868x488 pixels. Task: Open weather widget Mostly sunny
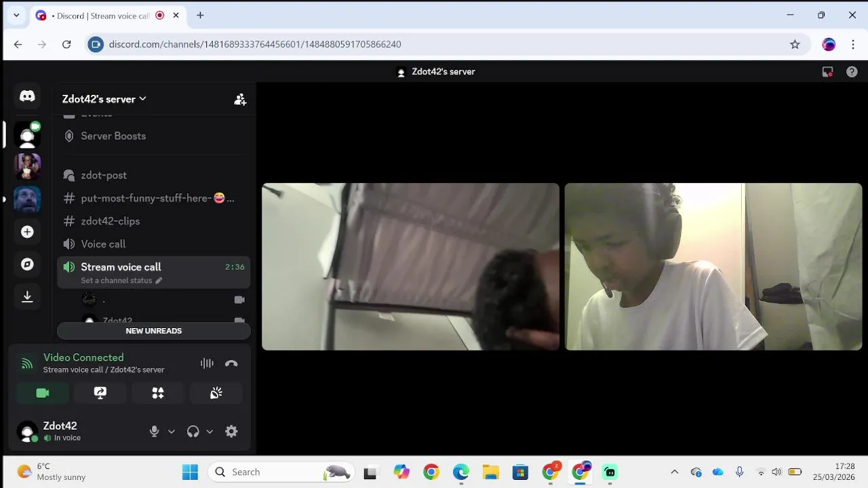click(x=53, y=472)
